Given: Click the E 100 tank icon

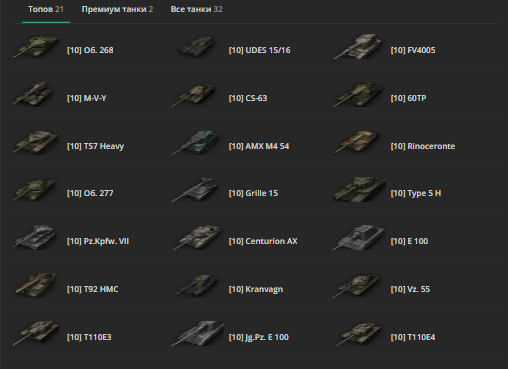Looking at the screenshot, I should (x=359, y=237).
